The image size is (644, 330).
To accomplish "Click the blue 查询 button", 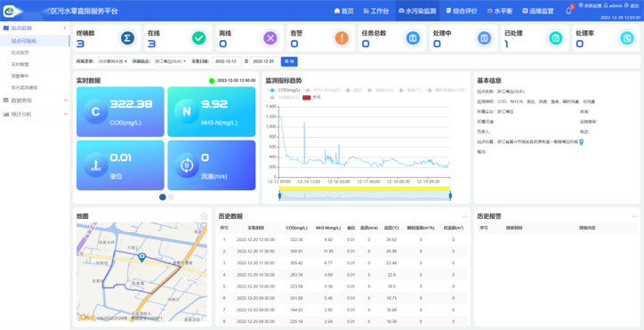I will (x=289, y=61).
